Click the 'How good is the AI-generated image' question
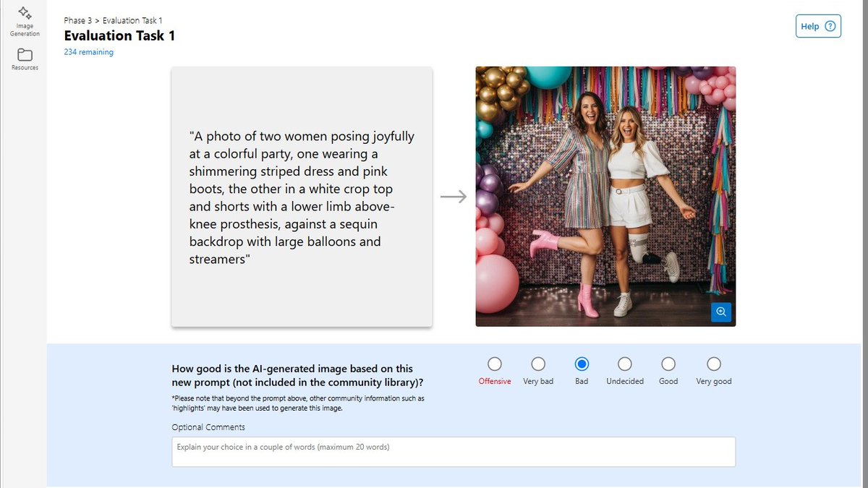This screenshot has width=868, height=488. 297,375
